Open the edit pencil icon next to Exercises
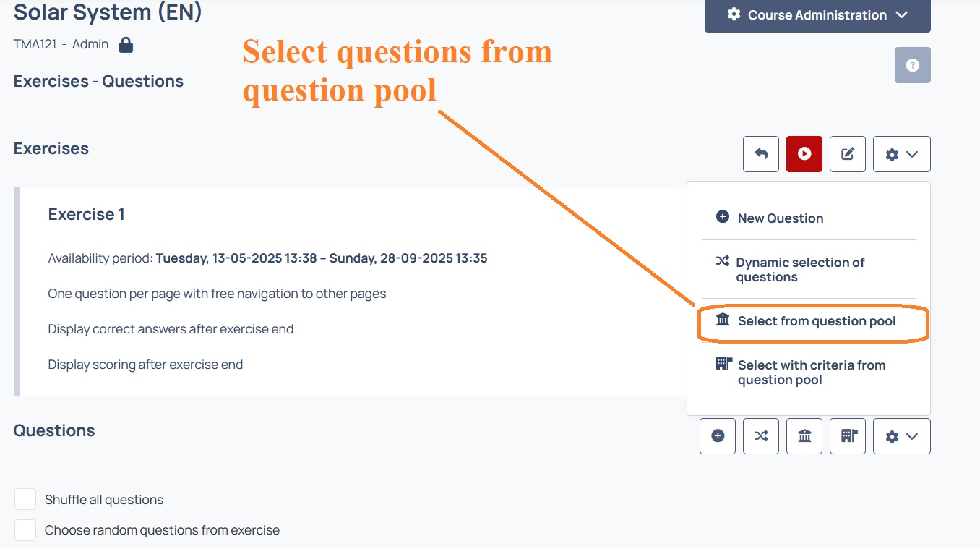The width and height of the screenshot is (980, 549). click(x=848, y=154)
